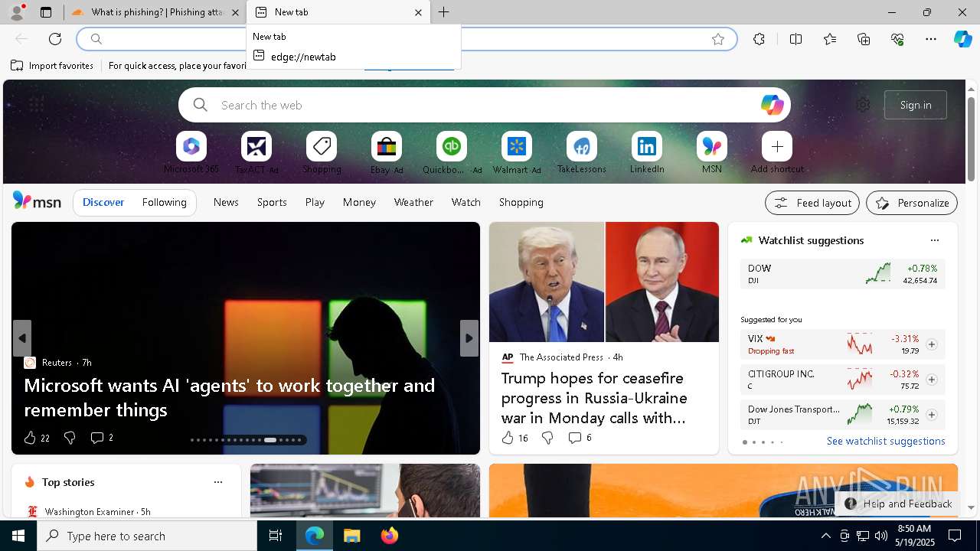Dislike the Trump ceasefire story
This screenshot has height=551, width=980.
[547, 438]
